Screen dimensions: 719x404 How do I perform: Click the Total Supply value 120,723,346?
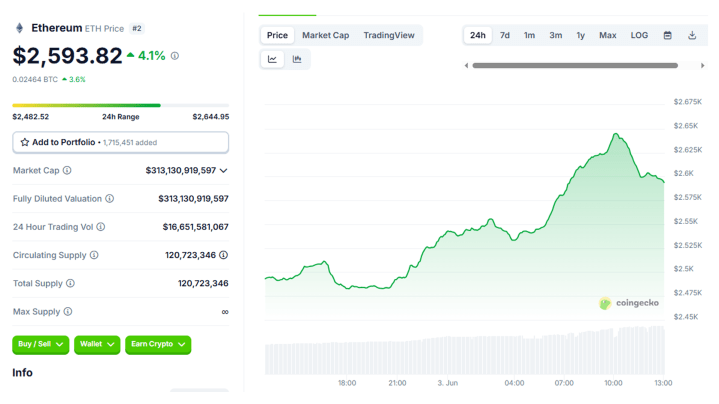click(x=203, y=283)
